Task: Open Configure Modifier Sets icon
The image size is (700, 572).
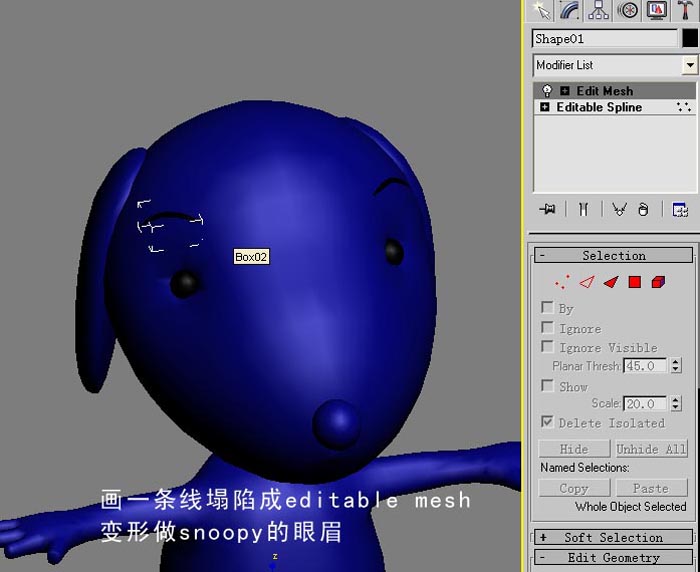Action: tap(680, 209)
